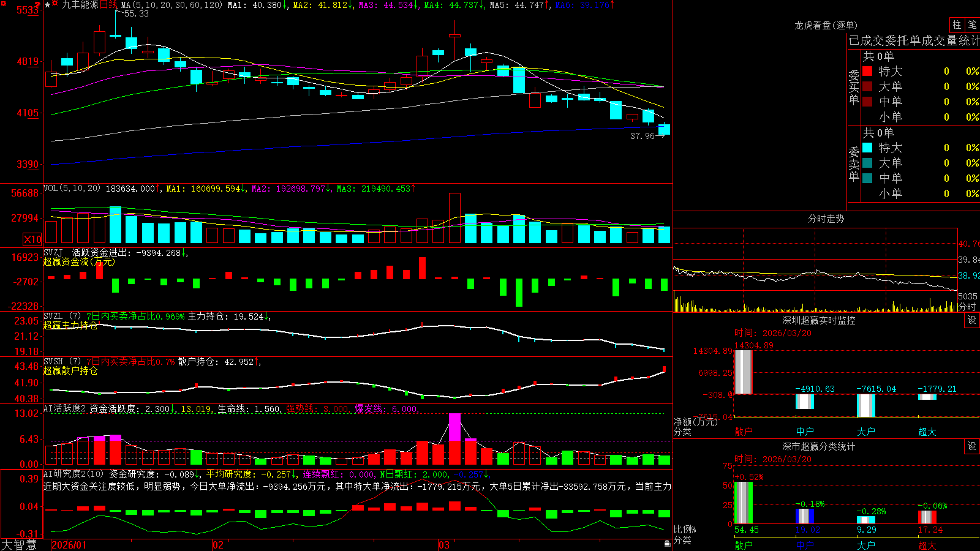Screen dimensions: 980x551
Task: Click the 日线 period label
Action: (108, 5)
